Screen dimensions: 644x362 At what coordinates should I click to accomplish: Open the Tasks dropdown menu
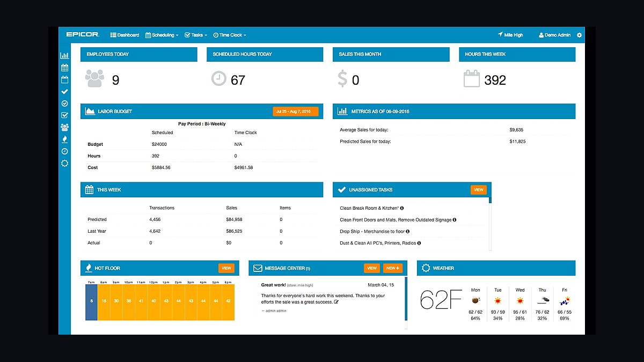196,35
